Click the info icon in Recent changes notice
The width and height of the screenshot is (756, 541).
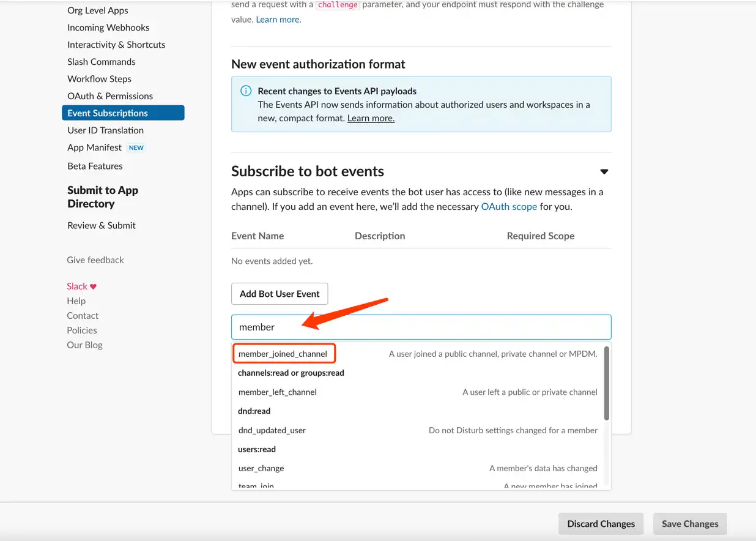246,91
